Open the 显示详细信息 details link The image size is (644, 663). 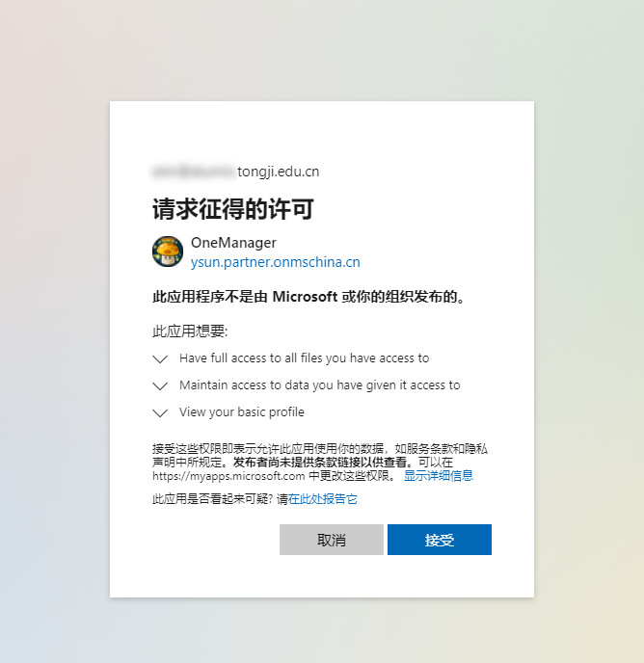[x=439, y=476]
